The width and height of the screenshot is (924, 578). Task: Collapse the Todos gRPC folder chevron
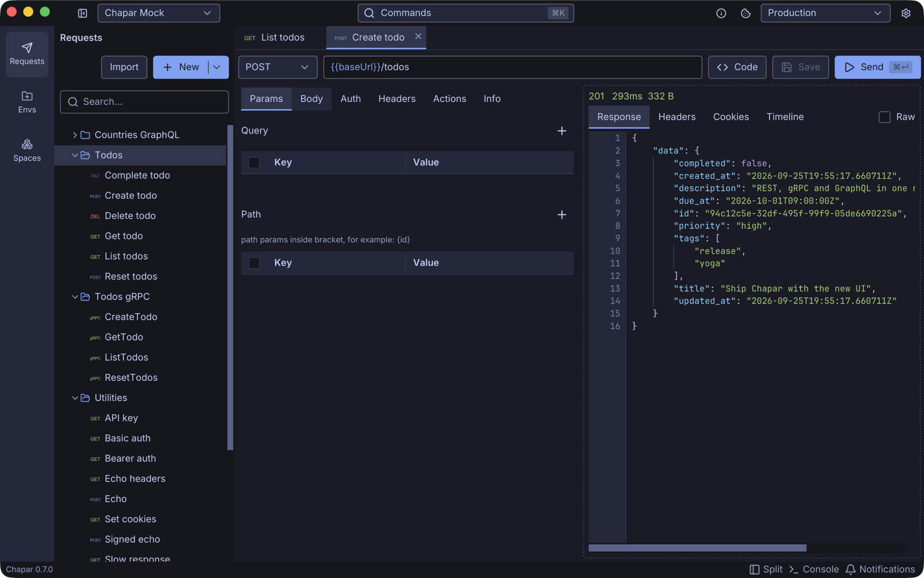74,297
